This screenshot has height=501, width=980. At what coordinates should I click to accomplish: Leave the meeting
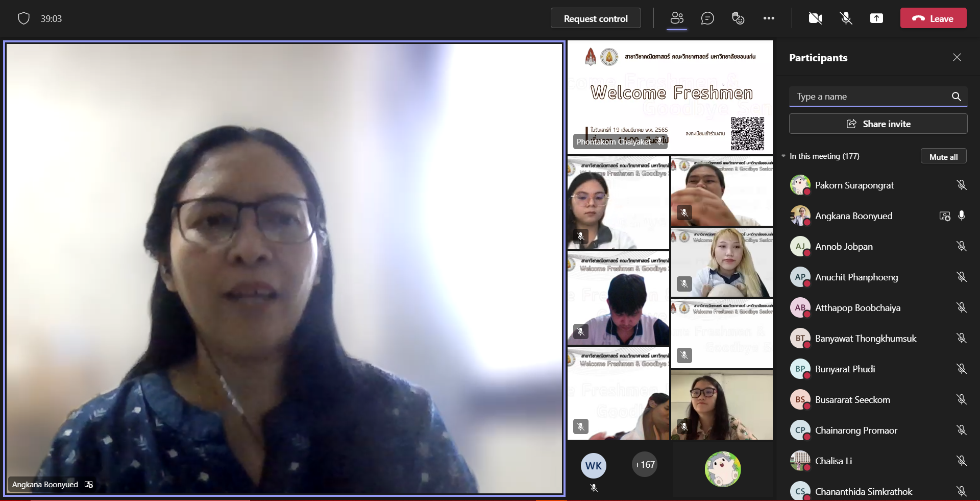[933, 18]
